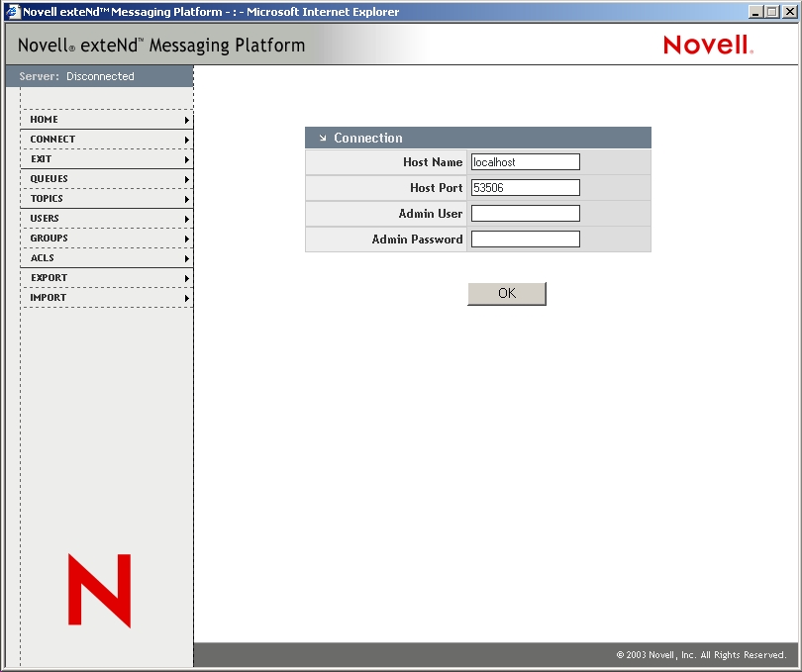The height and width of the screenshot is (672, 802).
Task: Maximize the Internet Explorer window
Action: 772,12
